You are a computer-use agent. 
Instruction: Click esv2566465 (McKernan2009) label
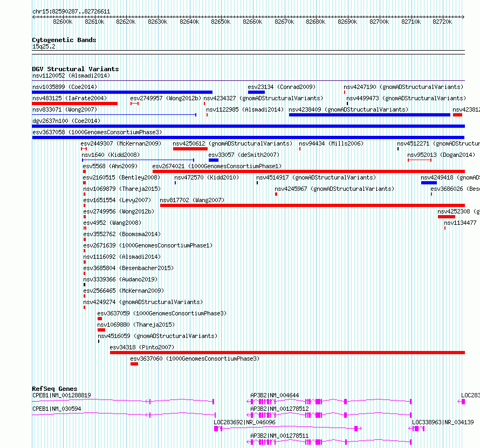(x=124, y=291)
